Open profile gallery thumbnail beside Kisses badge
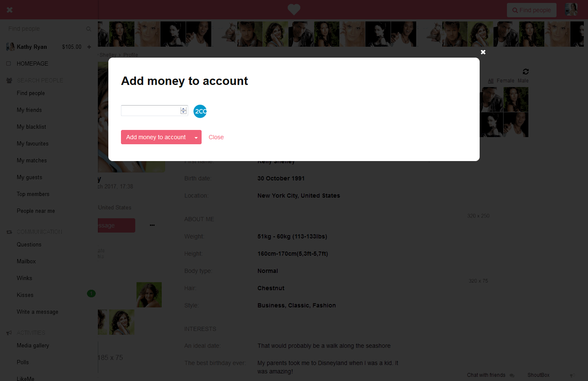This screenshot has height=381, width=588. 149,295
